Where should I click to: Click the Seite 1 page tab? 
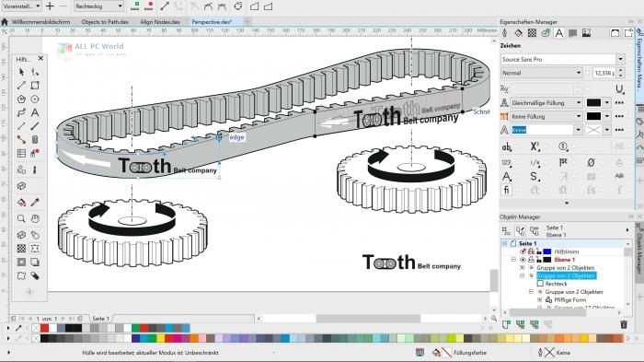(100, 319)
